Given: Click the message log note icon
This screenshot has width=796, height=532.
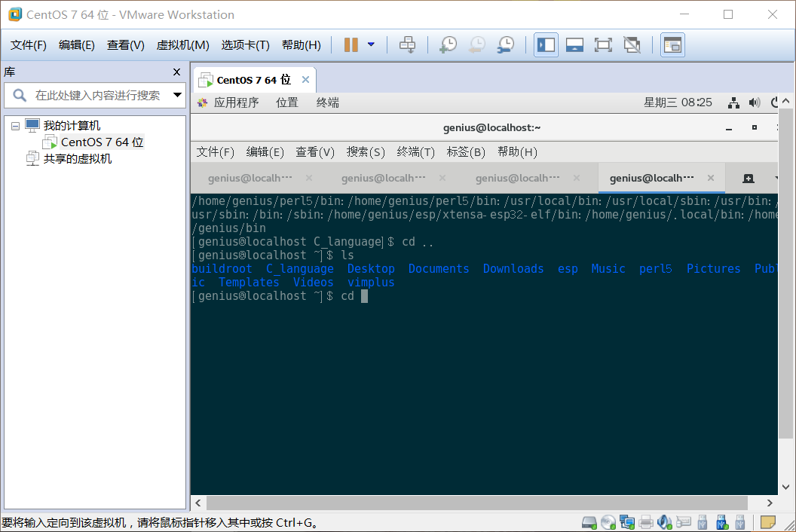Looking at the screenshot, I should click(x=768, y=522).
